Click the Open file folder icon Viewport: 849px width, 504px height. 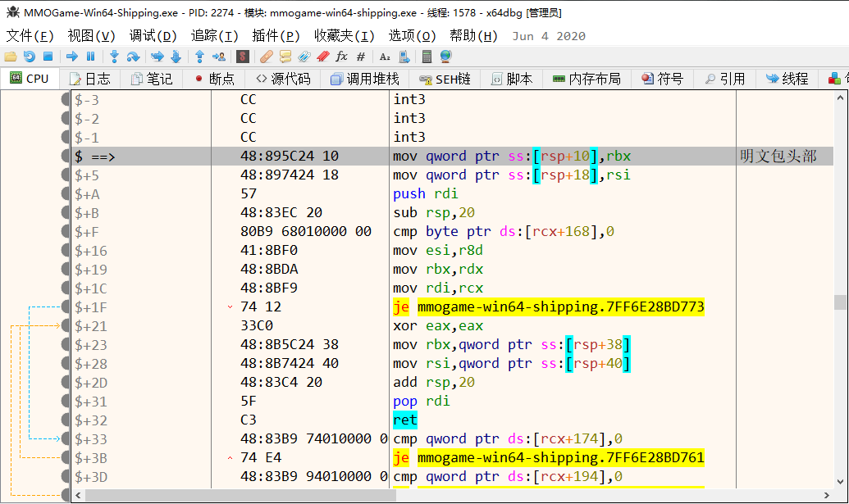(11, 57)
